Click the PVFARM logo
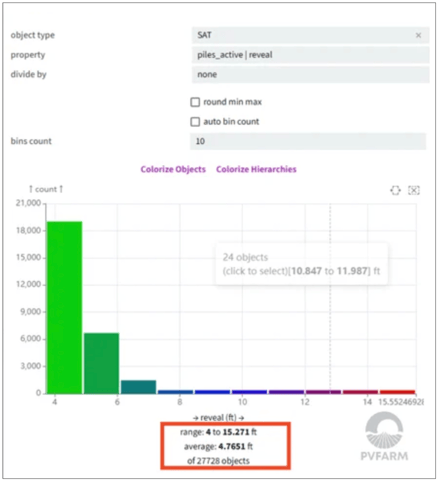Image resolution: width=439 pixels, height=482 pixels. (384, 436)
